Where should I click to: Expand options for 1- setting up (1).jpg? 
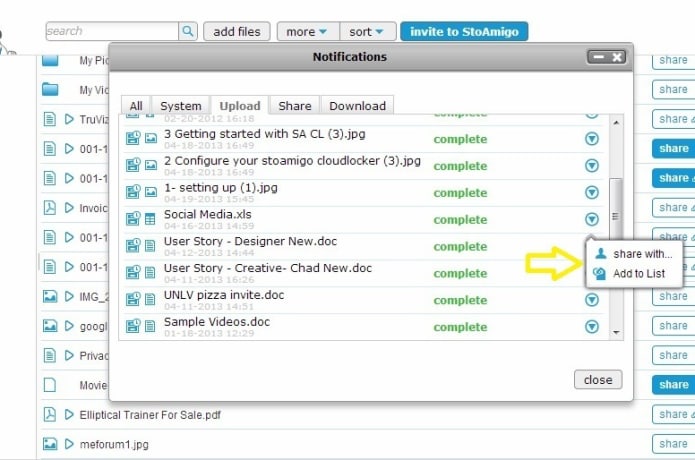pyautogui.click(x=591, y=193)
